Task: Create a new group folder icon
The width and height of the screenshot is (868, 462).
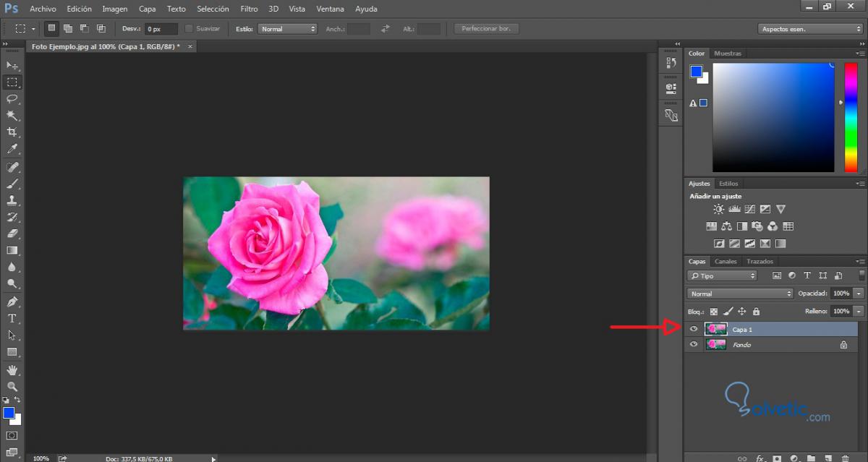Action: point(811,458)
